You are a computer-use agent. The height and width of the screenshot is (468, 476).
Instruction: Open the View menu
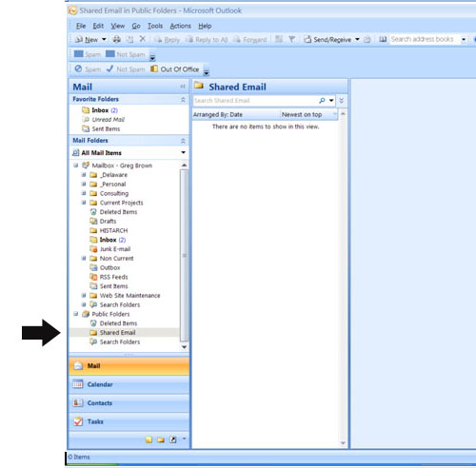(x=117, y=26)
